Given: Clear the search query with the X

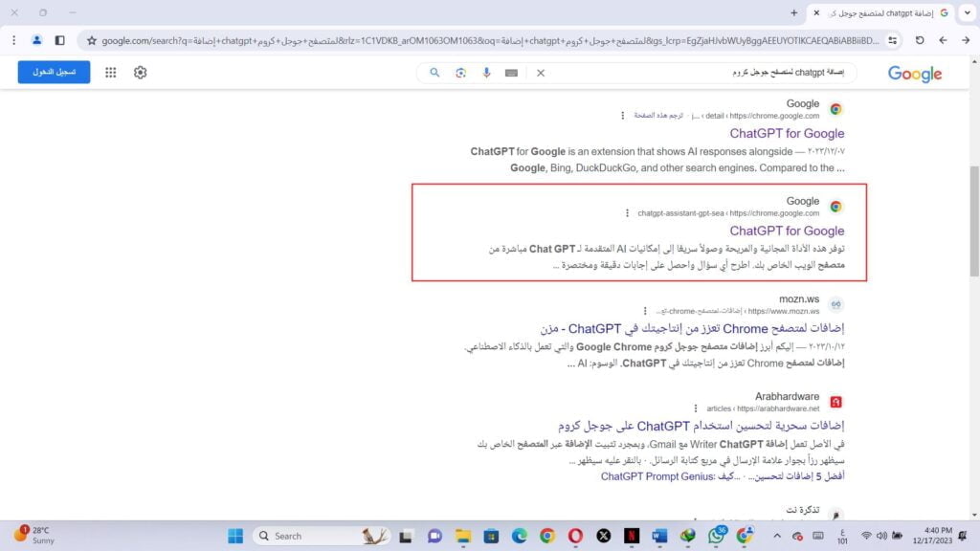Looking at the screenshot, I should click(x=540, y=73).
